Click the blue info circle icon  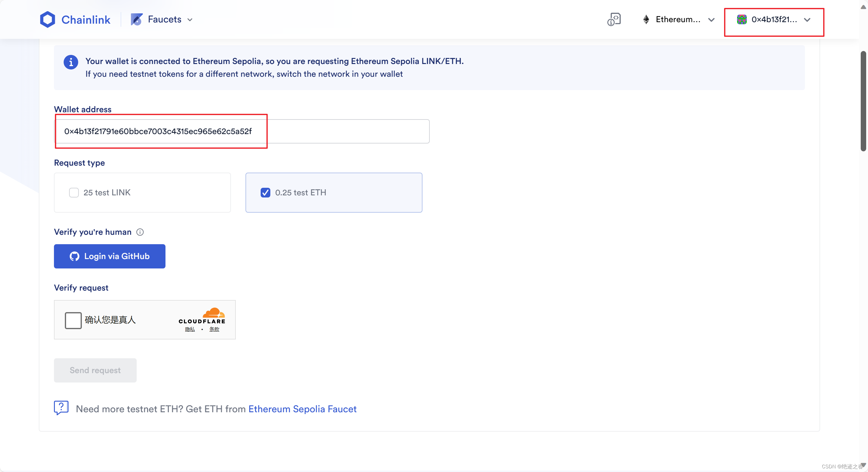click(71, 62)
